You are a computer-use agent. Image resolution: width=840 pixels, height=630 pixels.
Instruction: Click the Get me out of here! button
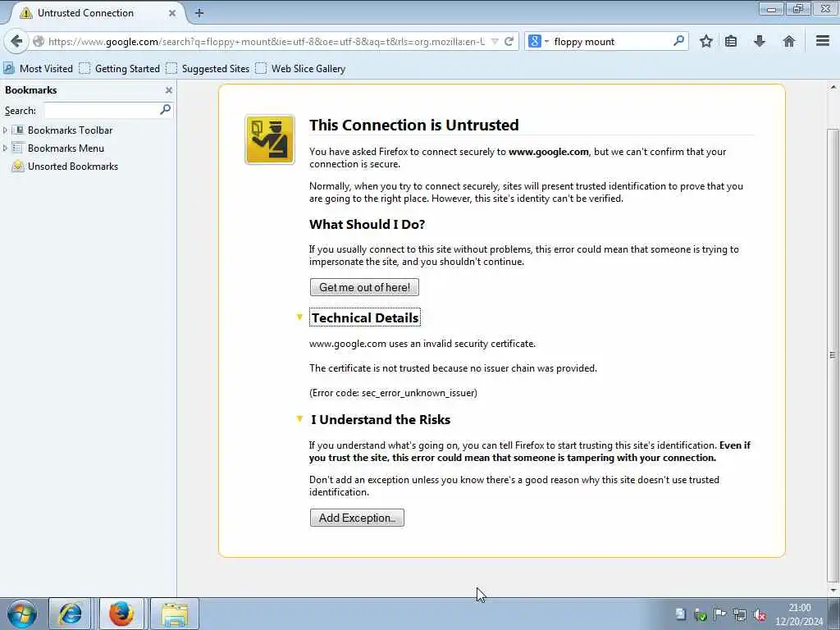click(364, 287)
